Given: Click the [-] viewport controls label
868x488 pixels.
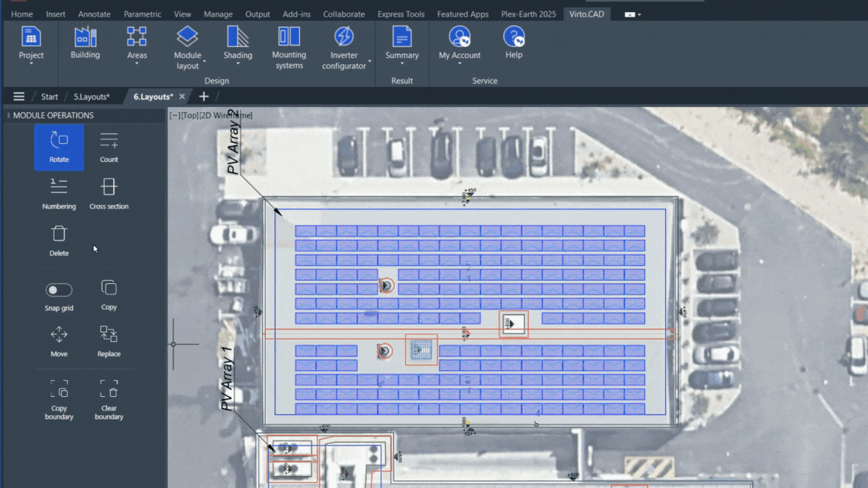Looking at the screenshot, I should click(x=175, y=116).
